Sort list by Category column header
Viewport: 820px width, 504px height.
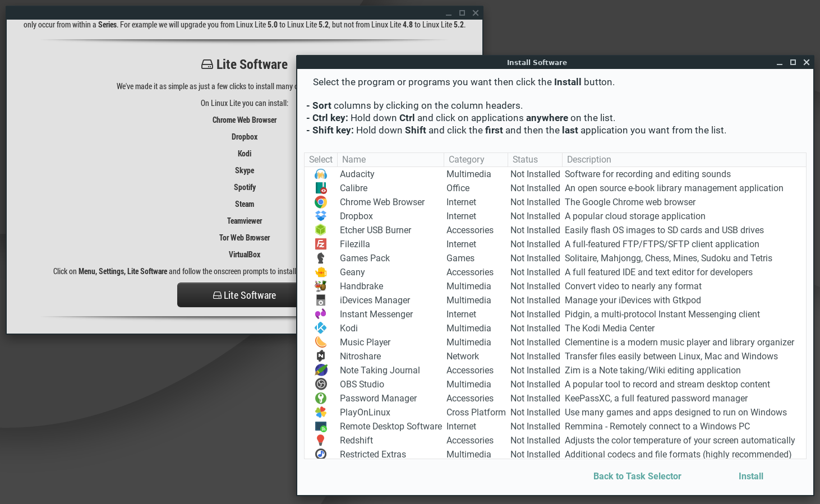(x=476, y=160)
